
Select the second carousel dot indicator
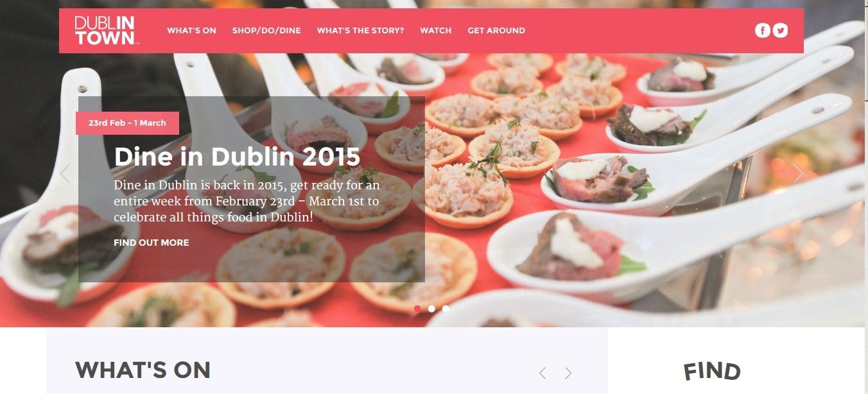click(431, 309)
